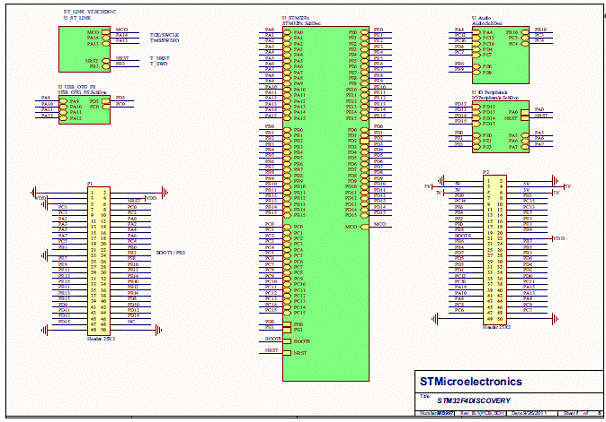The image size is (606, 422).
Task: Select the PD15 port on the IO Peripherals block
Action: click(476, 124)
